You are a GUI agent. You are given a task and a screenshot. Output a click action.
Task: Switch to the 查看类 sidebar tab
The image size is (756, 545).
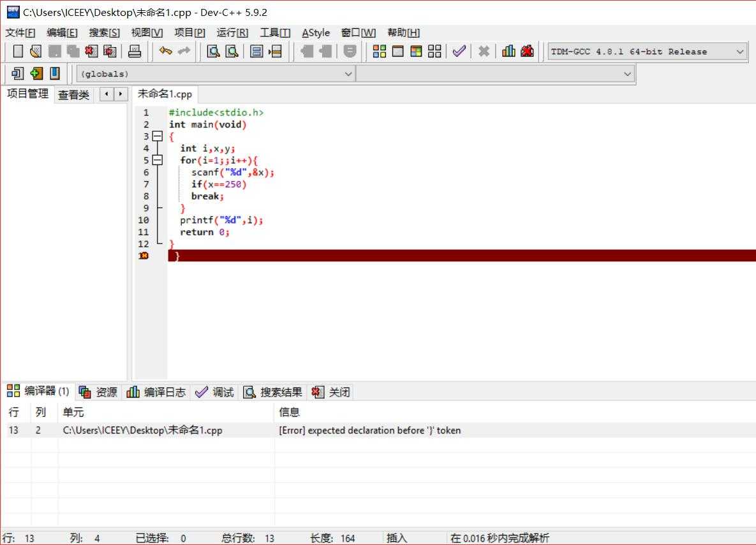[x=74, y=94]
